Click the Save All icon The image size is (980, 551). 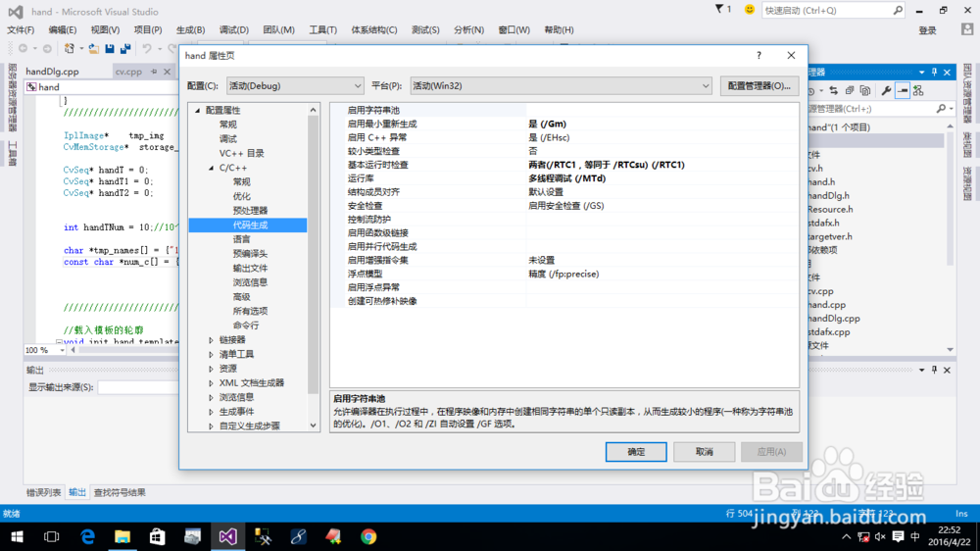125,48
